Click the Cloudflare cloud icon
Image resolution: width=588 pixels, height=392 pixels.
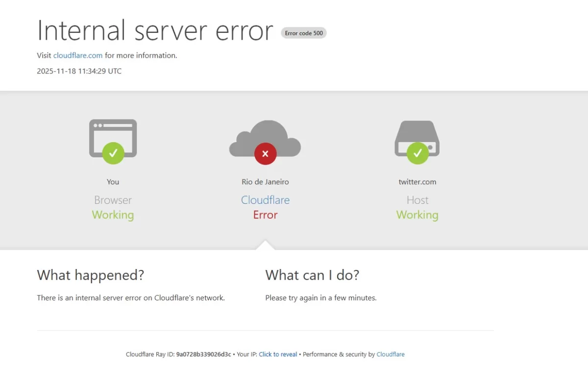pos(265,139)
